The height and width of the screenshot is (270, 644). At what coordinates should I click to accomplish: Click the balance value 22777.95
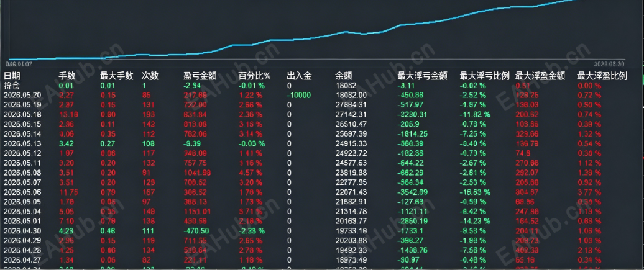pos(351,182)
